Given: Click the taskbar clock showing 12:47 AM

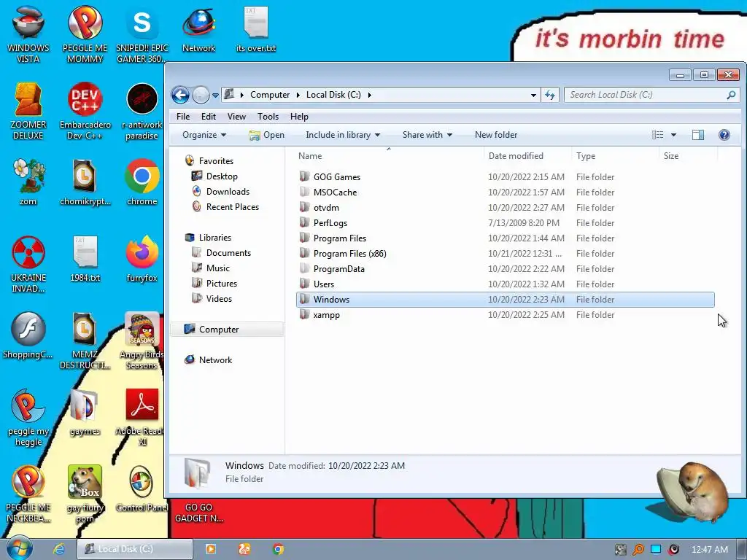Looking at the screenshot, I should (709, 550).
